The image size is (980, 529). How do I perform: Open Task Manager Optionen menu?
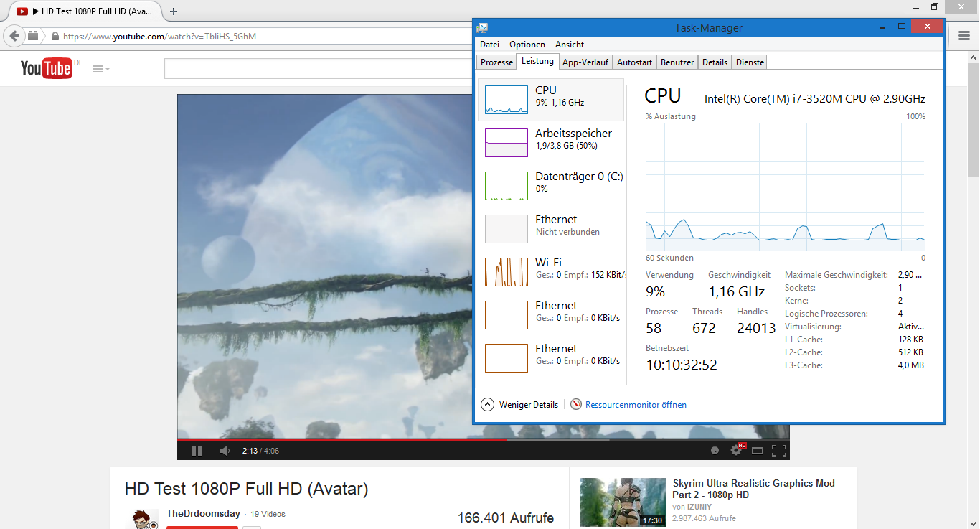tap(527, 45)
